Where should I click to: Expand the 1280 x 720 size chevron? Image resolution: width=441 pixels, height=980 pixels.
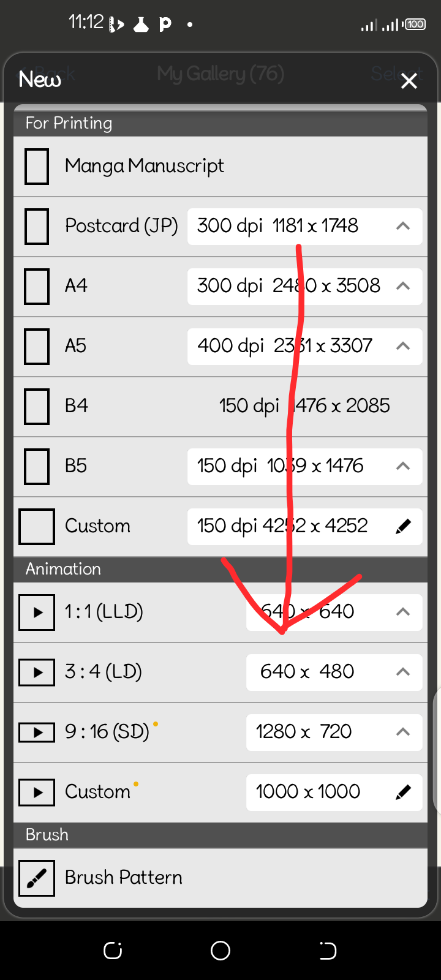tap(402, 732)
